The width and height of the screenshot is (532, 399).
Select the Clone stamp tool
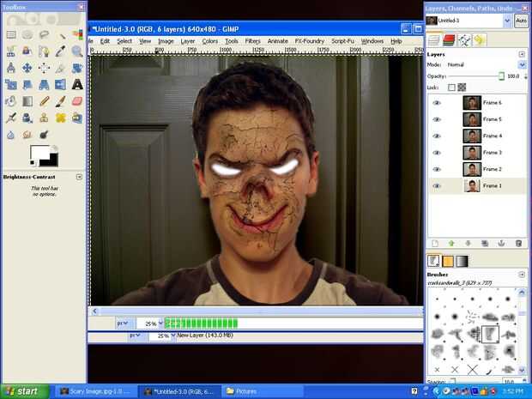click(x=44, y=118)
